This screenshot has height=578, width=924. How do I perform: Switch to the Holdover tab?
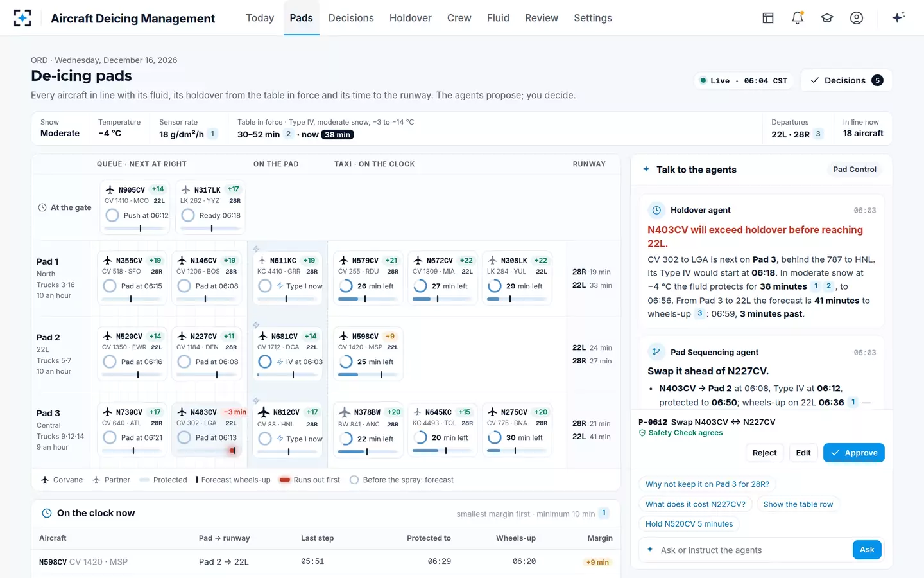410,18
